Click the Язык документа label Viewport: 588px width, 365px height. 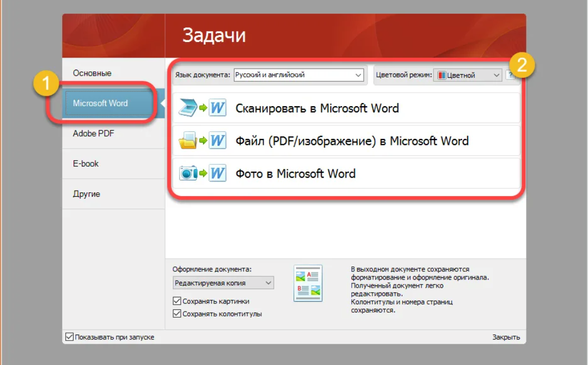pos(203,75)
